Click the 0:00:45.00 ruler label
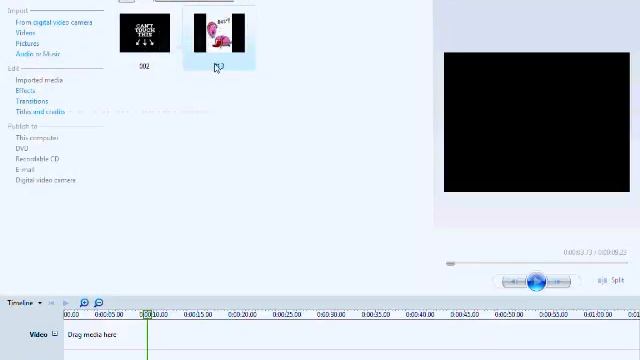640x360 pixels. 464,314
